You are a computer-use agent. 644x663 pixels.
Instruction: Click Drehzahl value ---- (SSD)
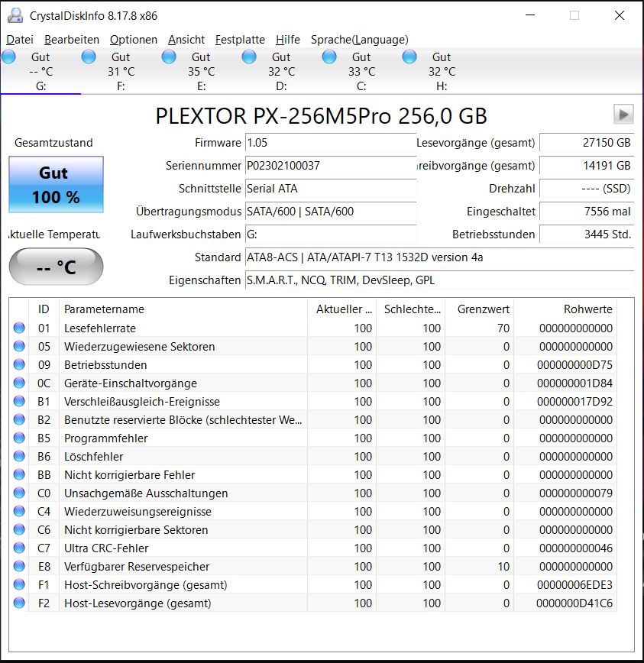pos(587,188)
